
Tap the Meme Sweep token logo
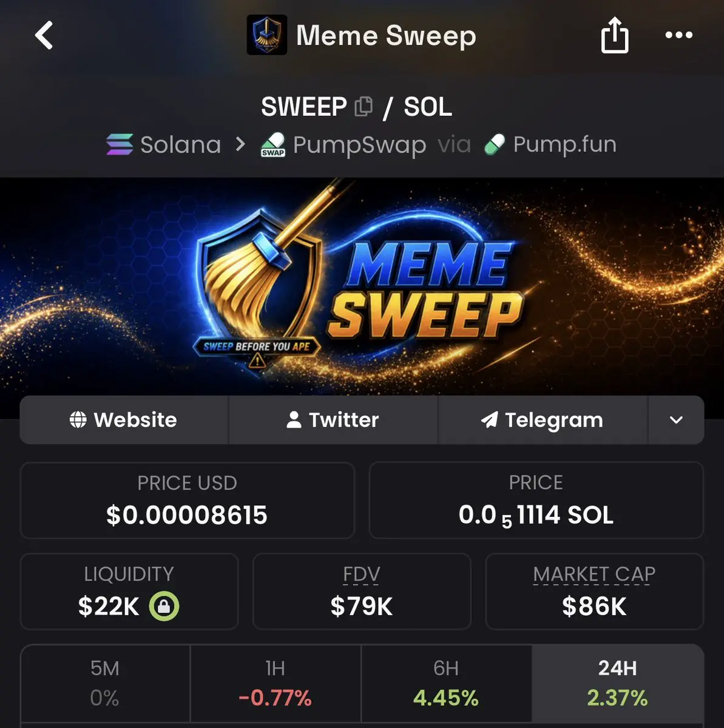pyautogui.click(x=267, y=35)
